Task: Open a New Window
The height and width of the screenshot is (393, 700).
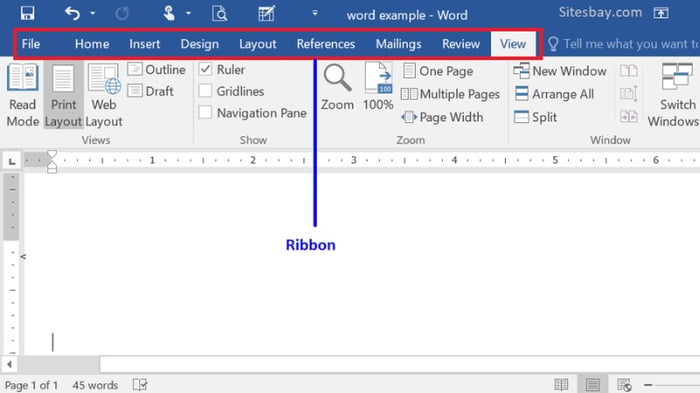Action: pos(560,71)
